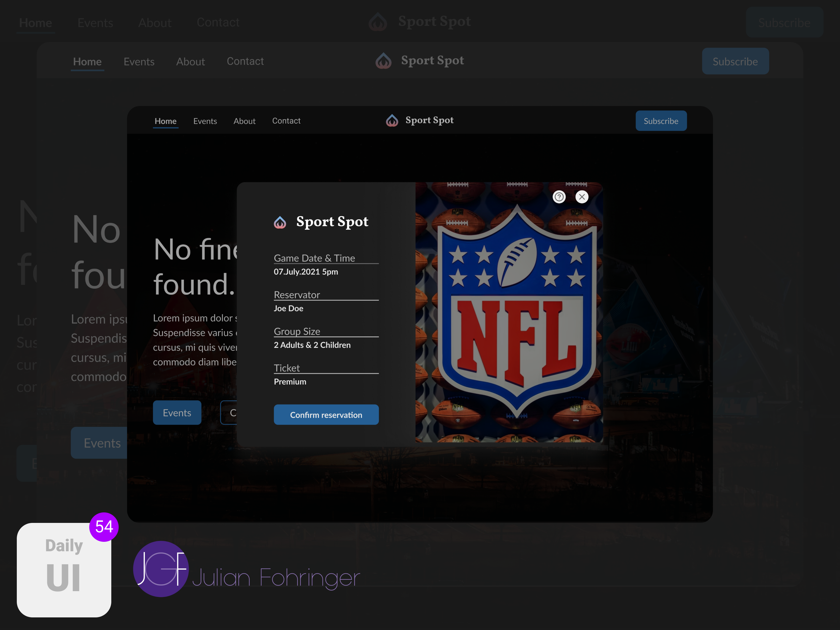The height and width of the screenshot is (630, 840).
Task: Close the reservation modal with X
Action: [x=582, y=197]
